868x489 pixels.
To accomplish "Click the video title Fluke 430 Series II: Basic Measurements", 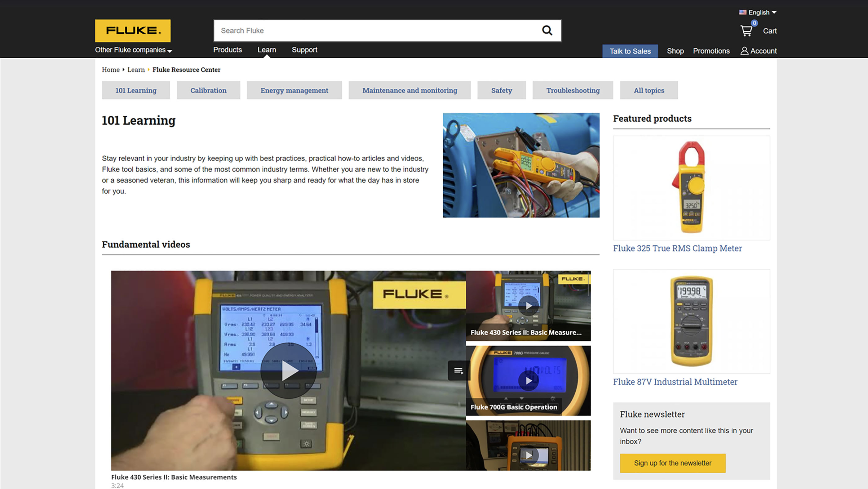I will (174, 477).
